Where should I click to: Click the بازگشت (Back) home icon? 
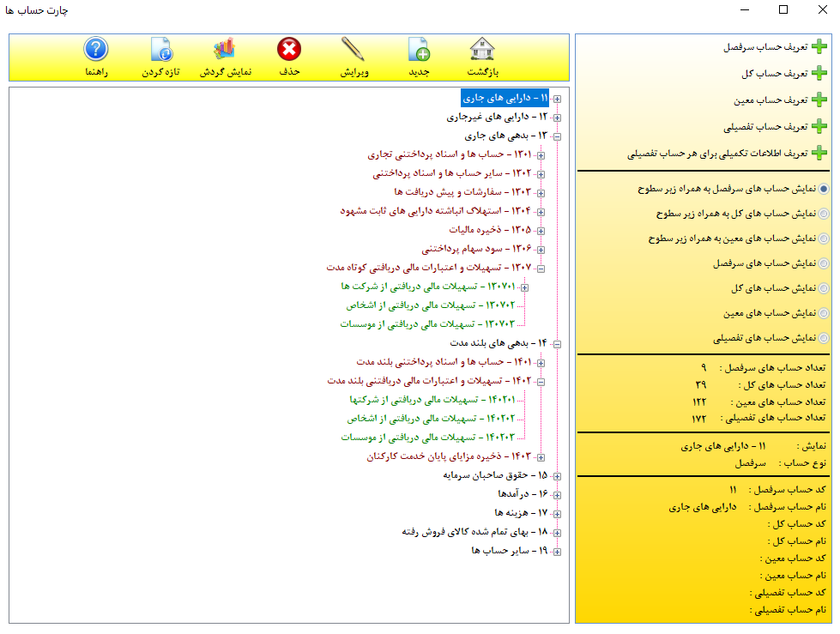tap(483, 50)
